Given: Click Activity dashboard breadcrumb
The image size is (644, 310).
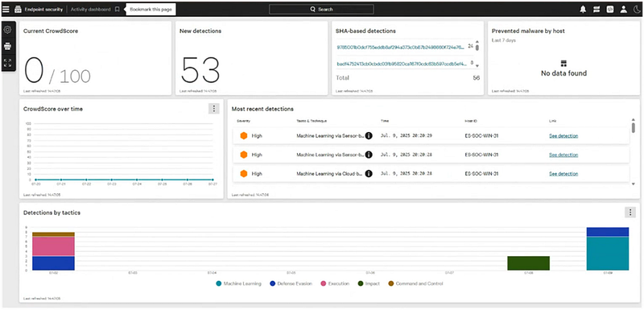Looking at the screenshot, I should [x=90, y=9].
